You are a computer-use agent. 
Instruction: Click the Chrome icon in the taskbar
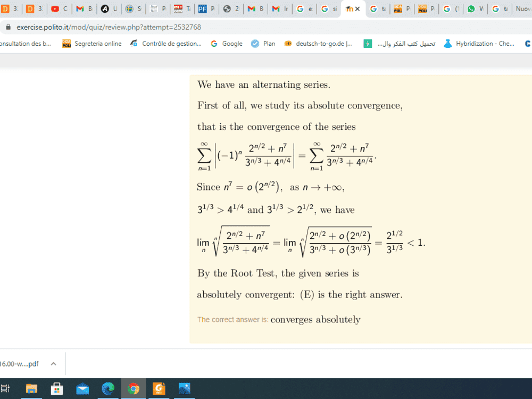[x=134, y=389]
